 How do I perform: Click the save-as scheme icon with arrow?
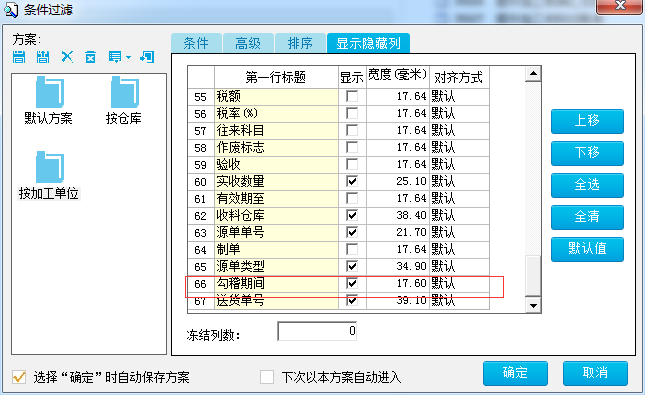[x=43, y=57]
